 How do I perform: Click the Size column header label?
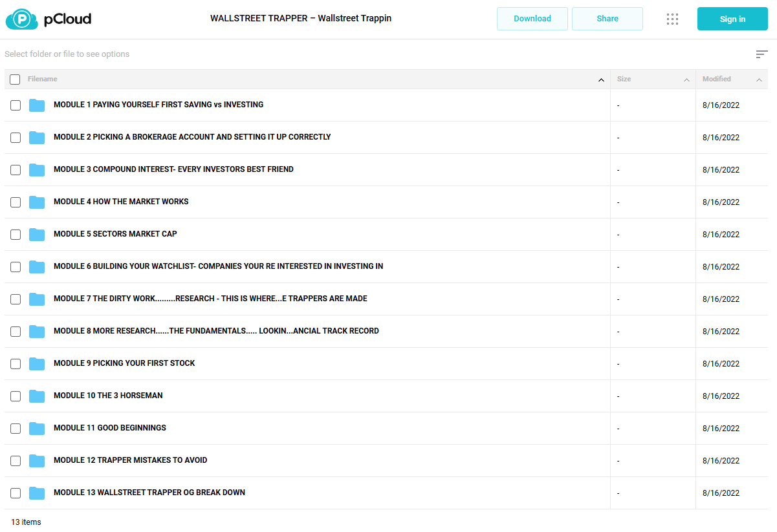click(624, 79)
